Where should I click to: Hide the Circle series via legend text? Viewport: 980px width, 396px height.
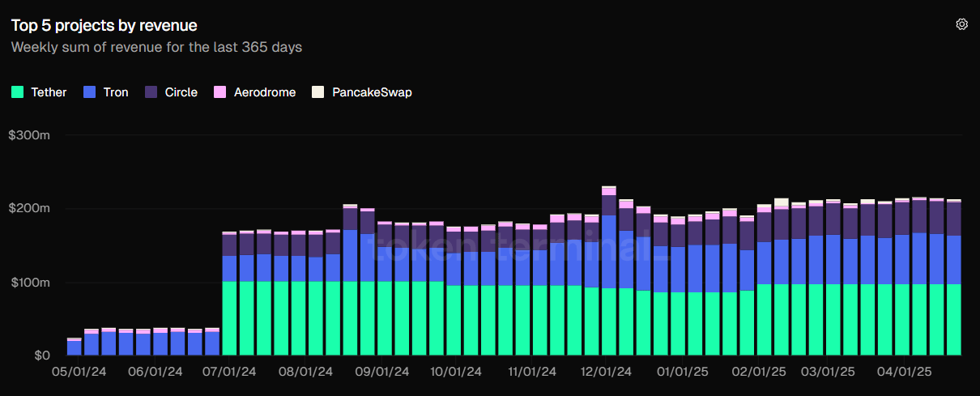pyautogui.click(x=181, y=92)
